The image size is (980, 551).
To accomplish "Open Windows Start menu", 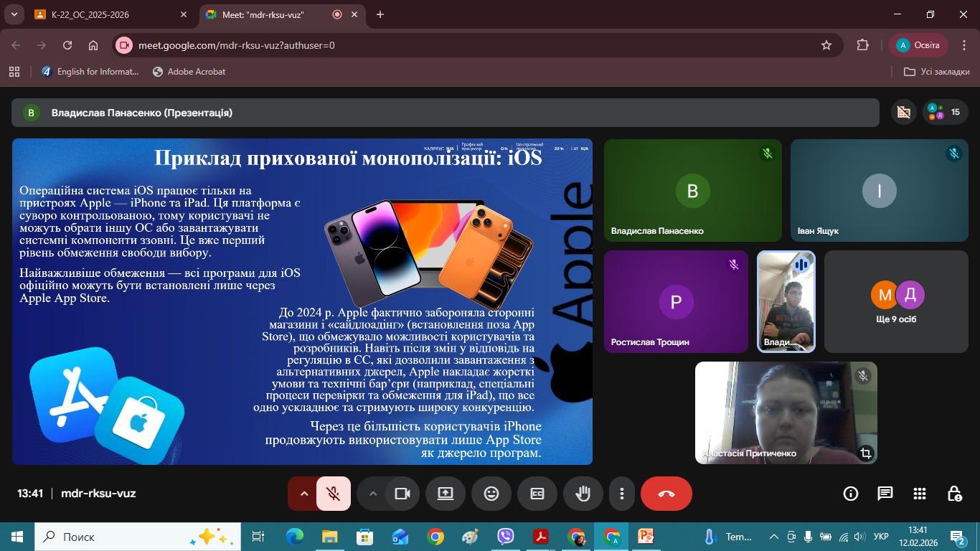I will point(17,537).
